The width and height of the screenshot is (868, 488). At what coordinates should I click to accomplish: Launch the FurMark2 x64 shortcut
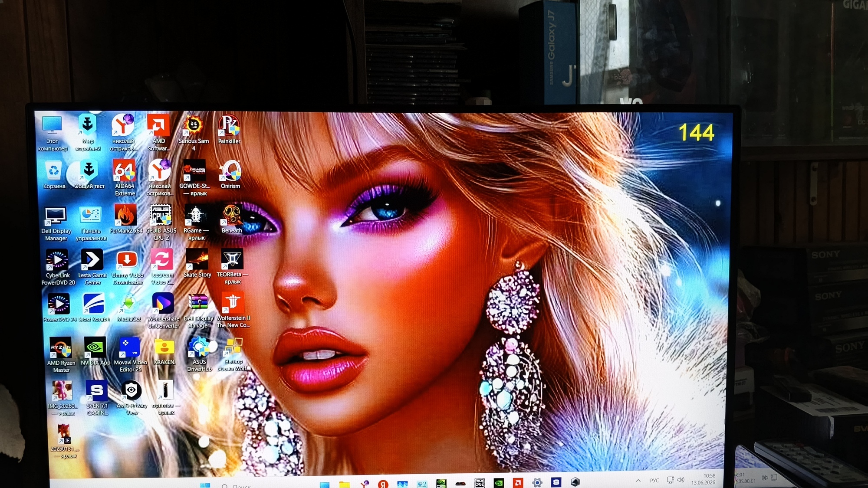[x=126, y=219]
